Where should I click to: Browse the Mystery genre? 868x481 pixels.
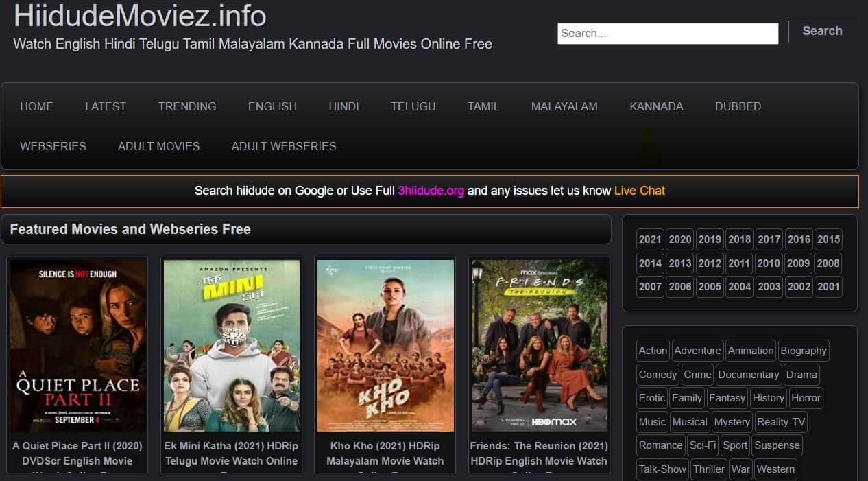click(x=732, y=422)
